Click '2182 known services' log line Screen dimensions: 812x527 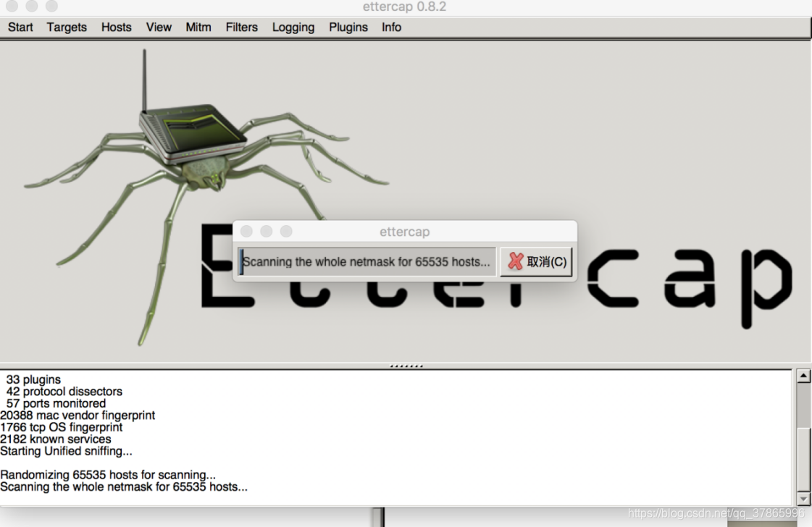55,439
